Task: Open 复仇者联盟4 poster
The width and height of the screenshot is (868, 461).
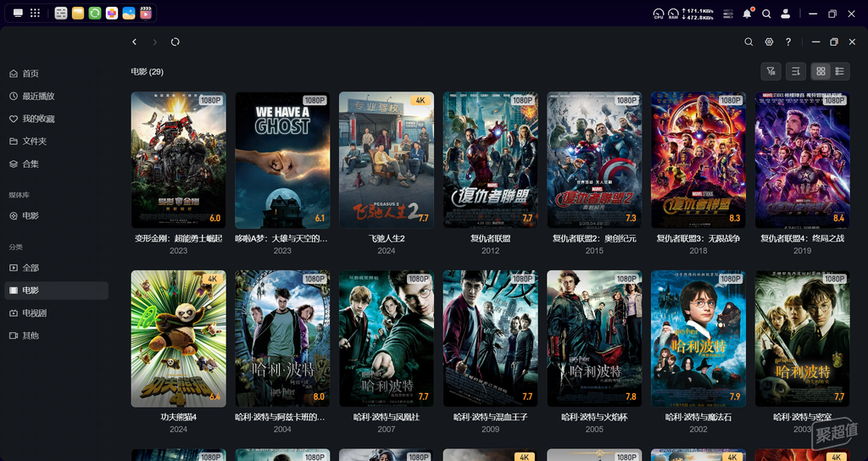Action: 802,160
